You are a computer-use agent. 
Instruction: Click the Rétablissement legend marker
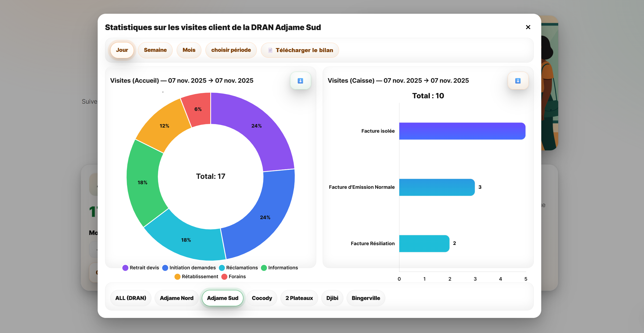(x=177, y=277)
